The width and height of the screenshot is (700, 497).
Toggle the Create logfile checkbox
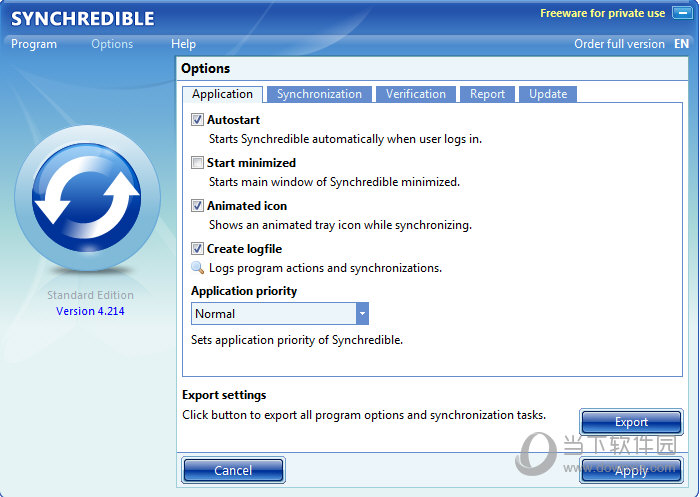tap(197, 248)
